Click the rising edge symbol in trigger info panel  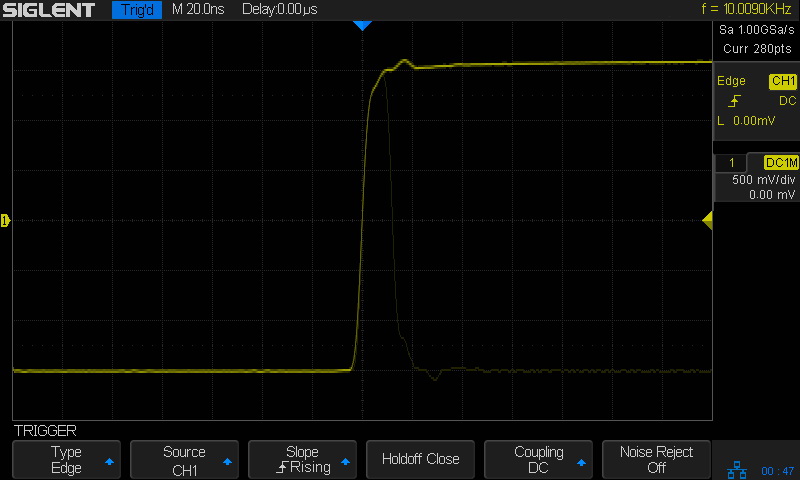[x=733, y=101]
